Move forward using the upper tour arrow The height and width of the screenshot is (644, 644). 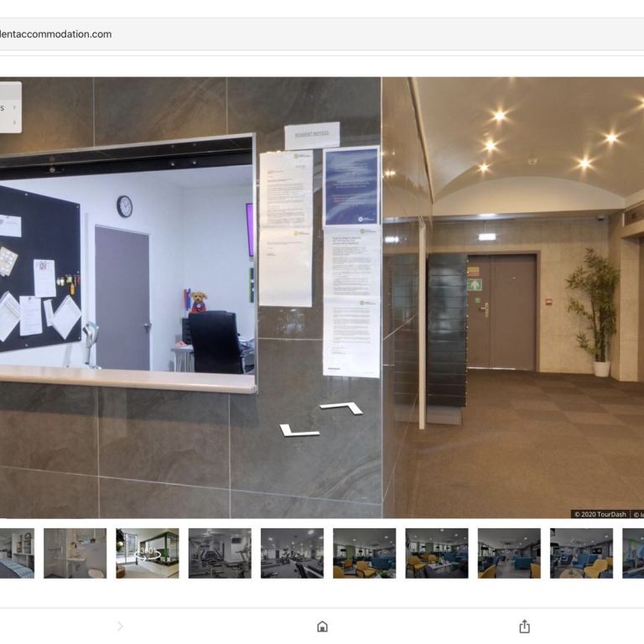pyautogui.click(x=342, y=408)
